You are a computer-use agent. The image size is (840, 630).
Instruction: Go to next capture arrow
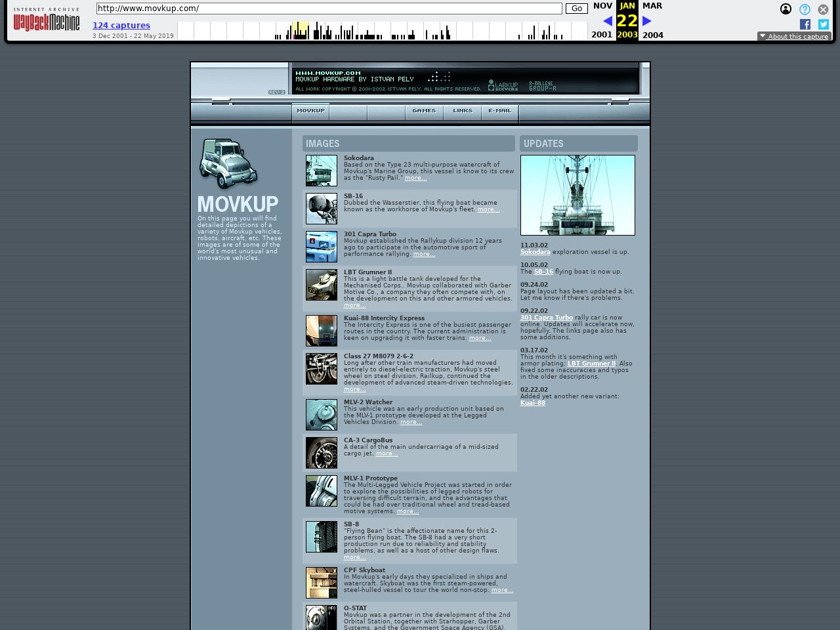point(646,21)
